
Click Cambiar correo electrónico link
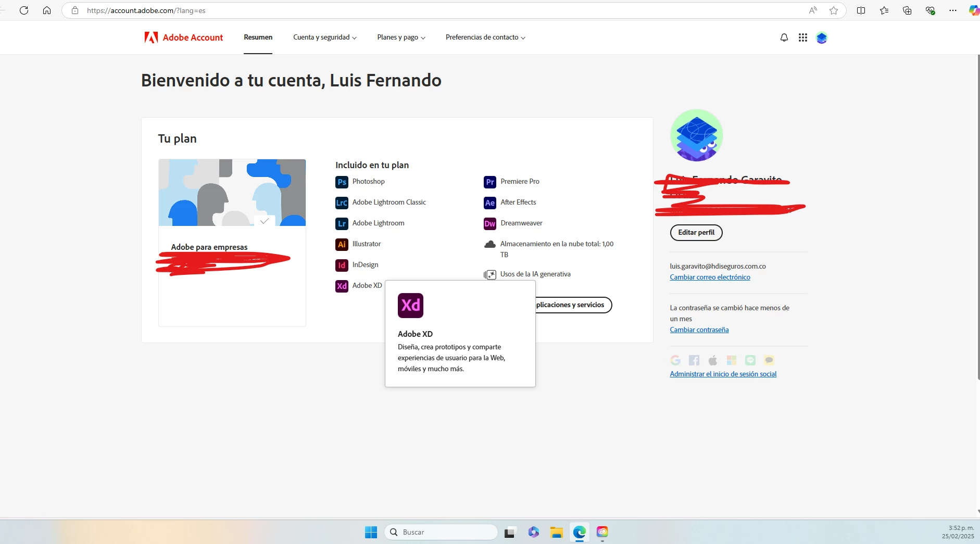(710, 277)
